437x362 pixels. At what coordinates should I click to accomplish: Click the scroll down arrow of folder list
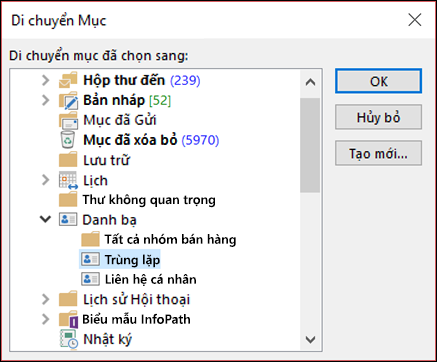(x=310, y=340)
